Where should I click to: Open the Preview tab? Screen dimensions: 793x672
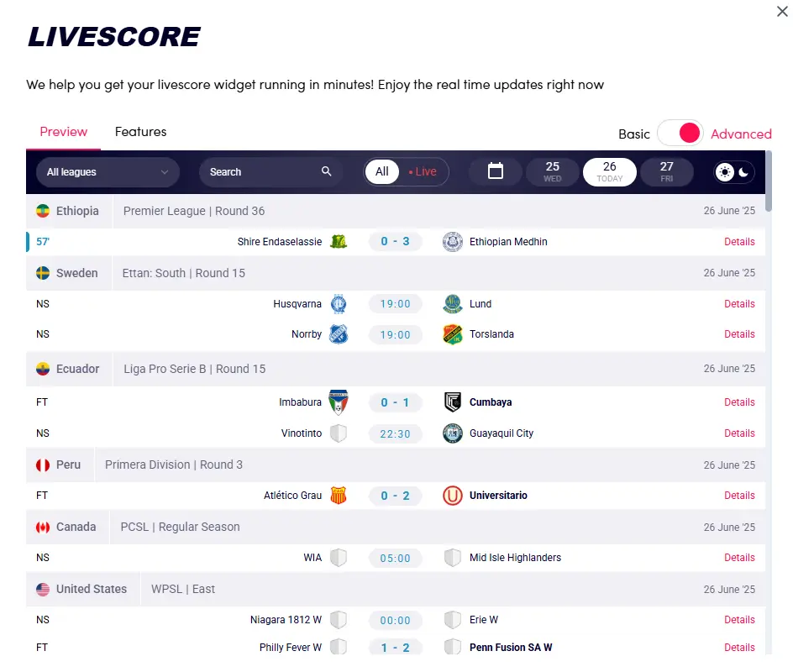pyautogui.click(x=64, y=132)
